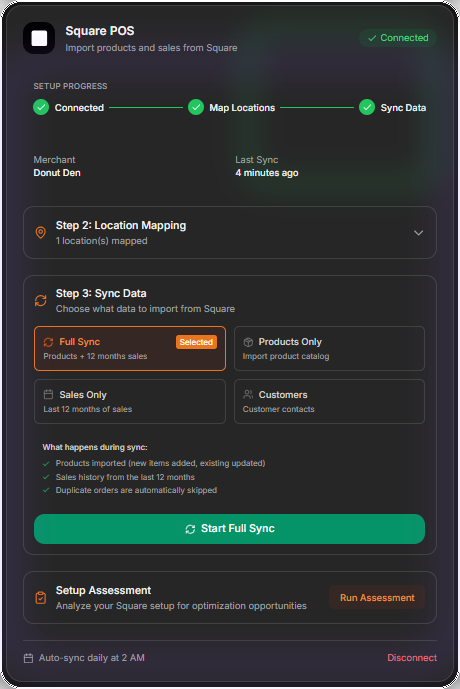Click the location pin icon in Step 2
This screenshot has width=460, height=689.
40,232
